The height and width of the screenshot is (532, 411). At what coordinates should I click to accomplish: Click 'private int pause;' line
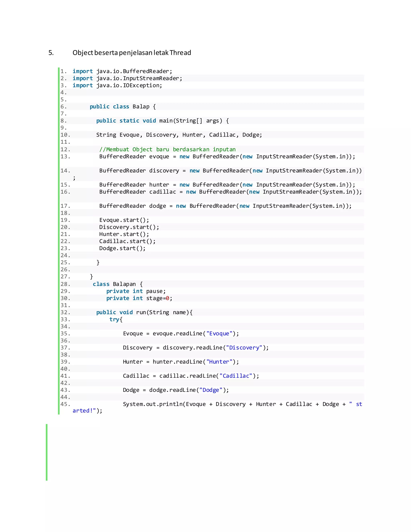pos(136,291)
